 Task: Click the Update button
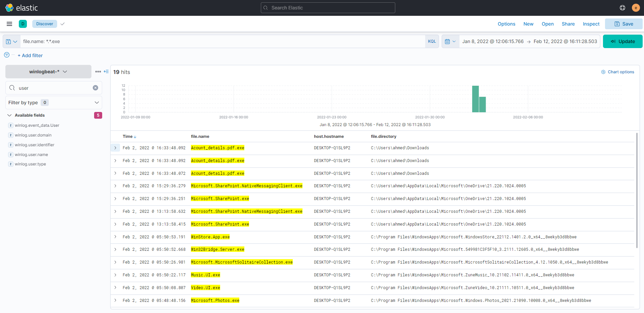point(622,42)
